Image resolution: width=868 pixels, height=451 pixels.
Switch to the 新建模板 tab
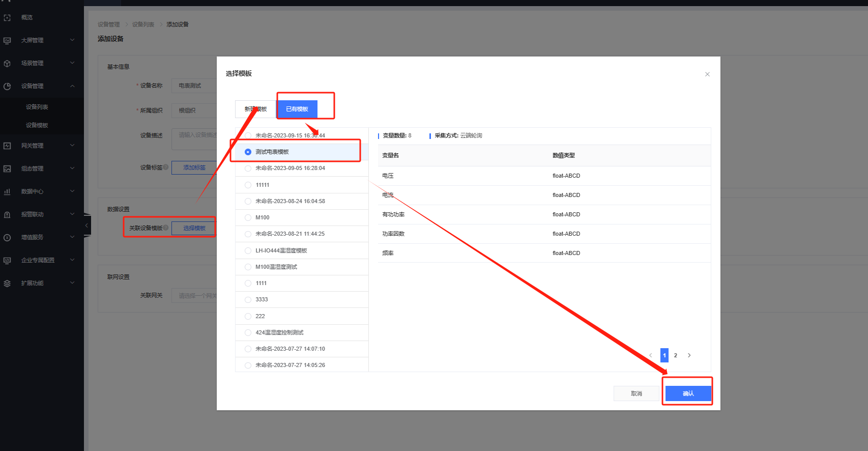(x=255, y=109)
